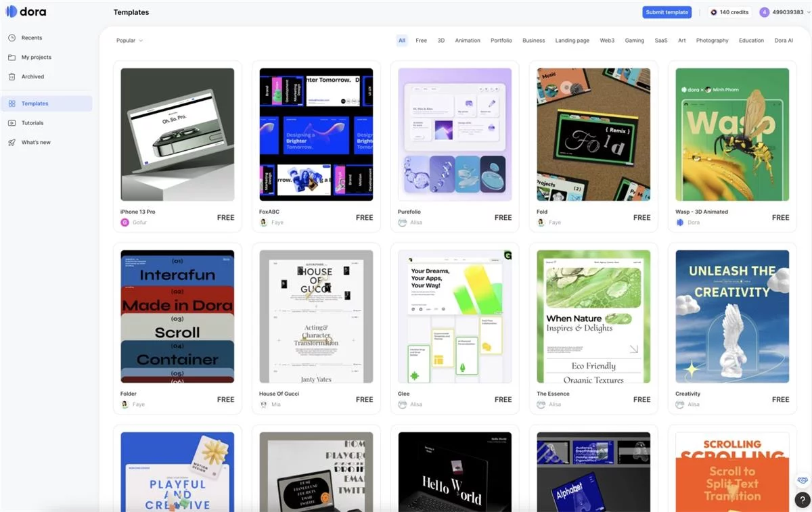
Task: Click the Dora logo icon
Action: click(x=11, y=11)
